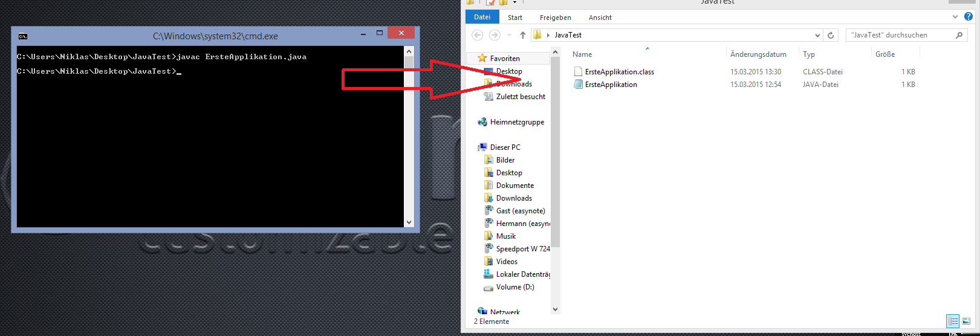Screen dimensions: 980x336
Task: Switch to the Ansicht ribbon tab
Action: pyautogui.click(x=600, y=18)
